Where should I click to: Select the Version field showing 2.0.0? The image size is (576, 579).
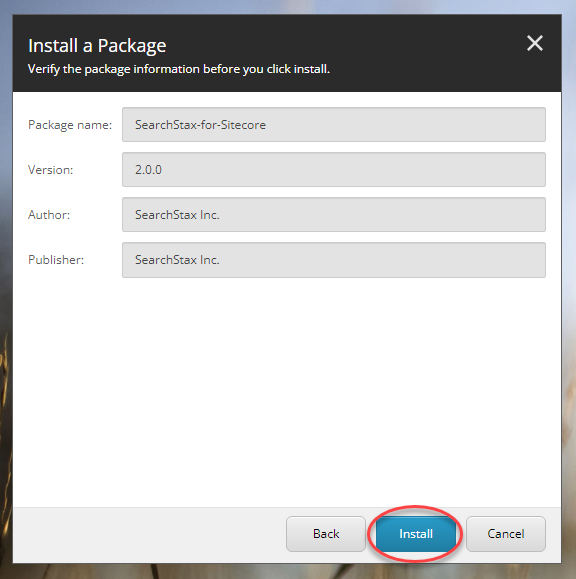click(x=334, y=169)
